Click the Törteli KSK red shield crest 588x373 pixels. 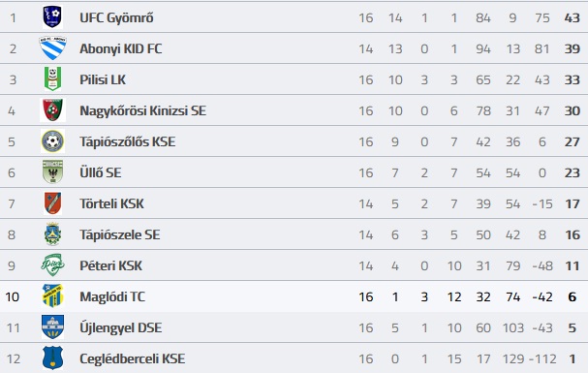[x=52, y=202]
